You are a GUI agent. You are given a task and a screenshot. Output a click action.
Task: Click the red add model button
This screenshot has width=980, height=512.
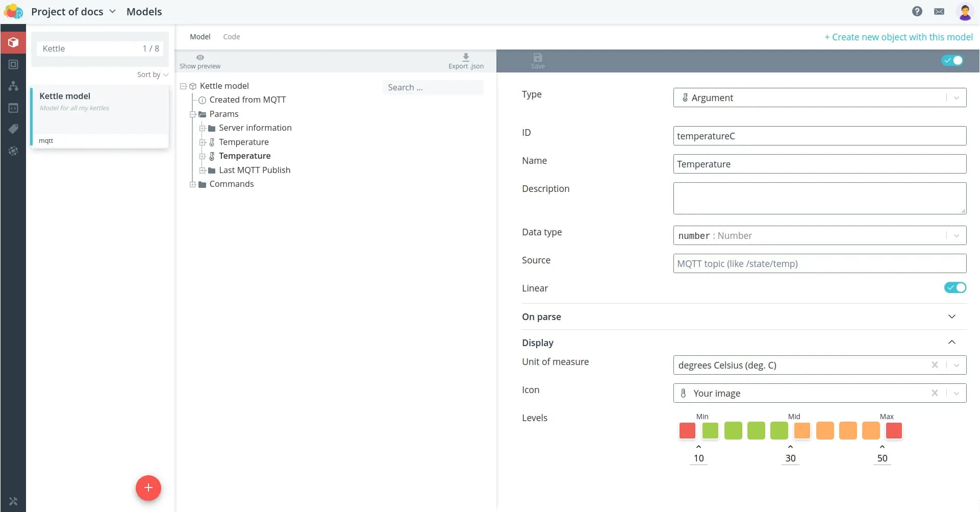click(x=148, y=487)
